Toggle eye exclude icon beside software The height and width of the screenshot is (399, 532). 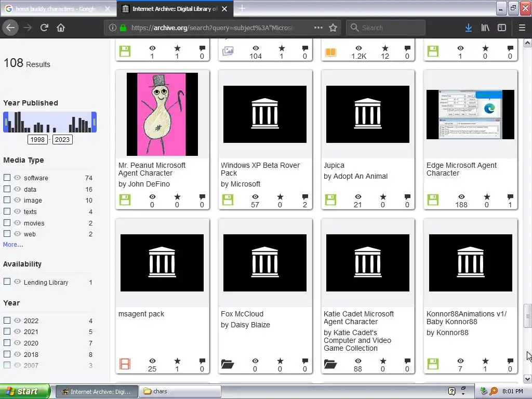pyautogui.click(x=17, y=178)
